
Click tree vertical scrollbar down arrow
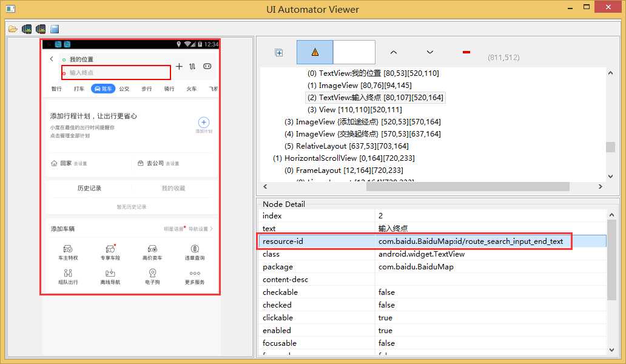point(610,177)
